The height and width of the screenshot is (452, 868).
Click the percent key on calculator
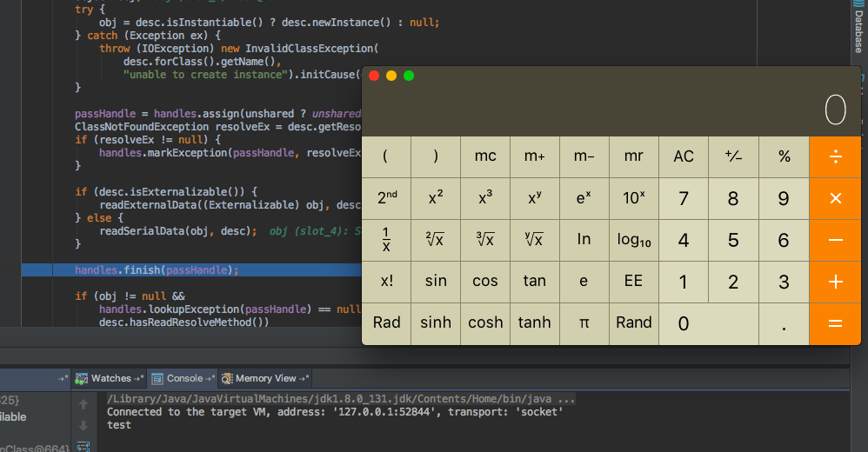(784, 156)
